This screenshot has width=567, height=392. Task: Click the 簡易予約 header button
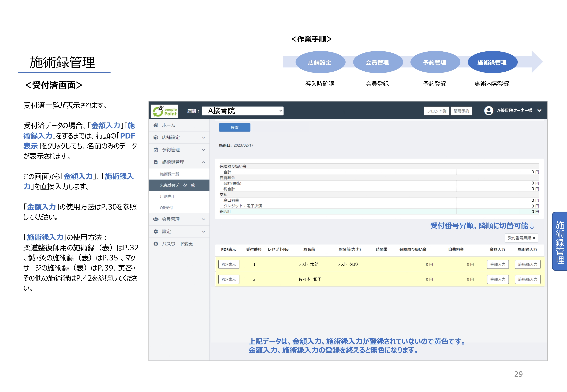point(461,111)
